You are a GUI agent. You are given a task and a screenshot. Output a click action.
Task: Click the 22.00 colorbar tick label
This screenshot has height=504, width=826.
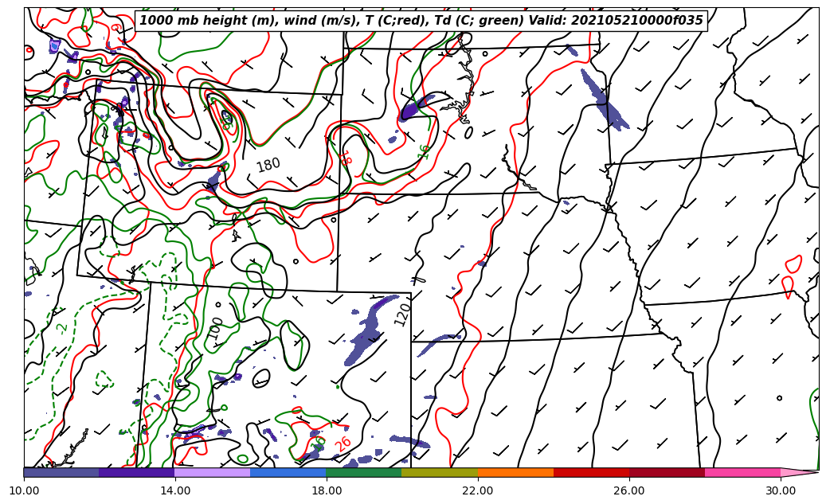click(477, 491)
